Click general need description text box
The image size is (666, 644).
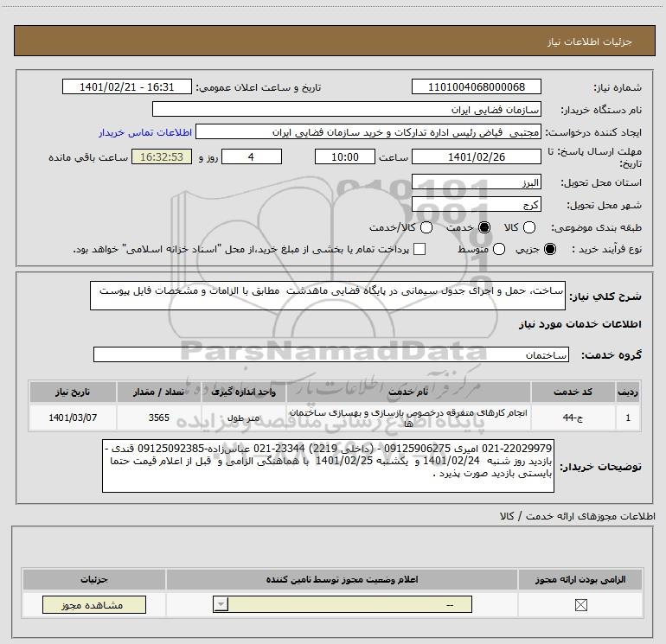pyautogui.click(x=328, y=296)
